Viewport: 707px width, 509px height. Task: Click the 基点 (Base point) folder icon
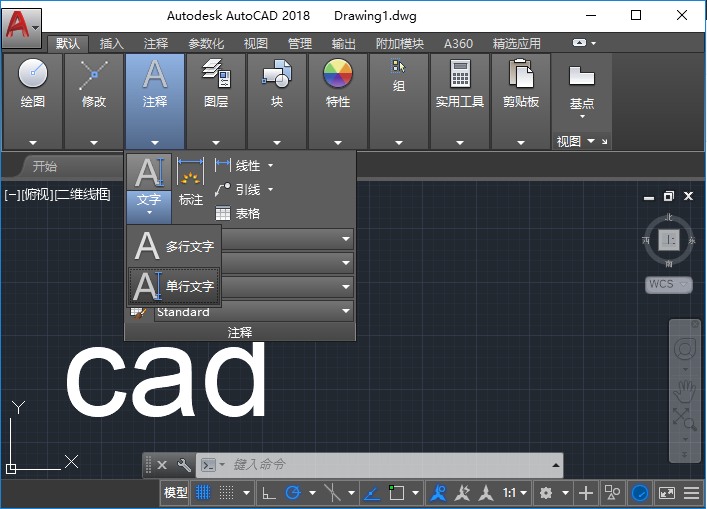[x=582, y=76]
